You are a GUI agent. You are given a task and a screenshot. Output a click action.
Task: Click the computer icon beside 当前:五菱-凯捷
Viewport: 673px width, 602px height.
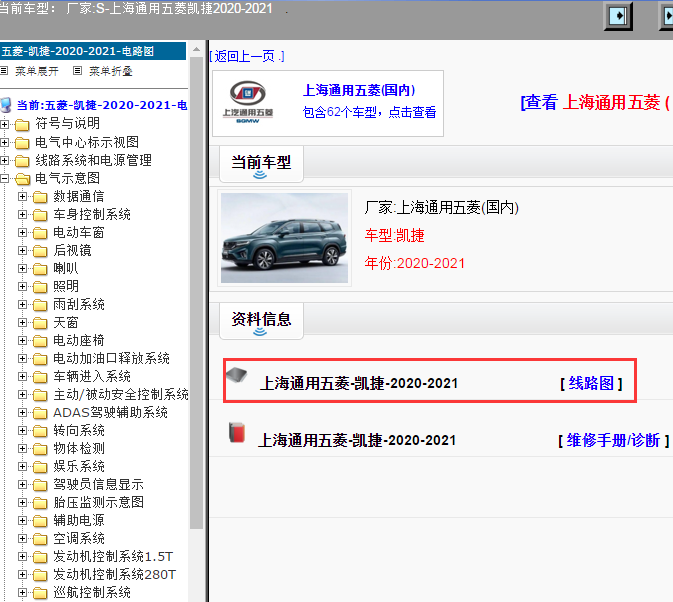pos(6,105)
